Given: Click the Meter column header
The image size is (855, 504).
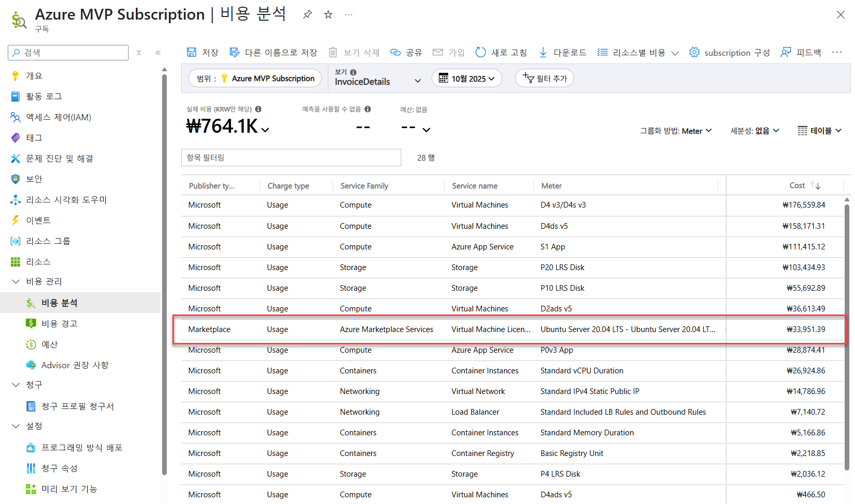Looking at the screenshot, I should coord(551,186).
